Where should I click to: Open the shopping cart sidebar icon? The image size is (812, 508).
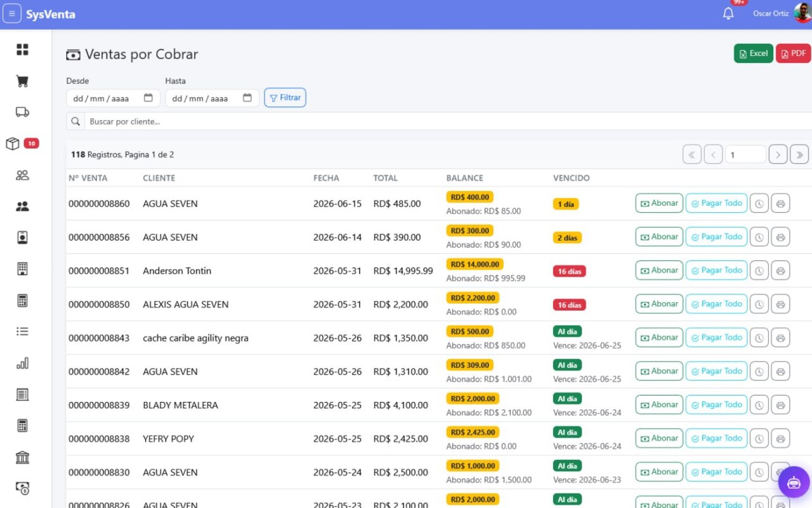(x=22, y=81)
